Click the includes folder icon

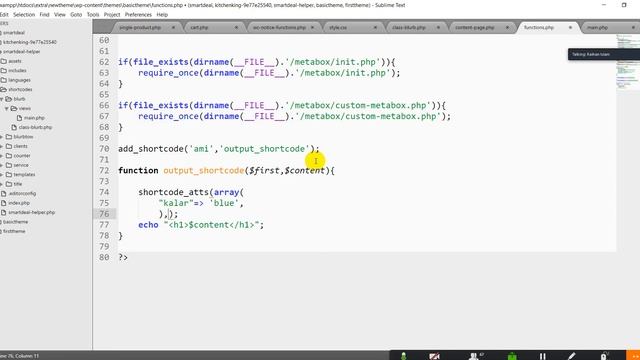[x=4, y=71]
